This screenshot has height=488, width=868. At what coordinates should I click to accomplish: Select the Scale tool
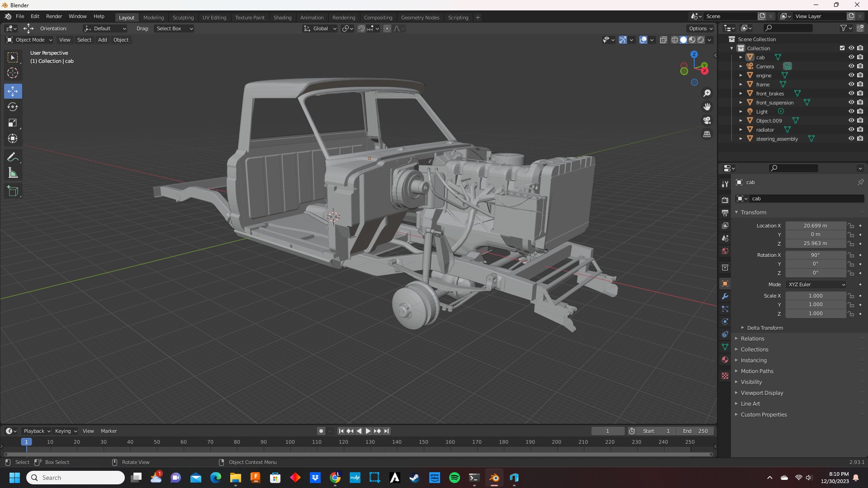point(13,123)
